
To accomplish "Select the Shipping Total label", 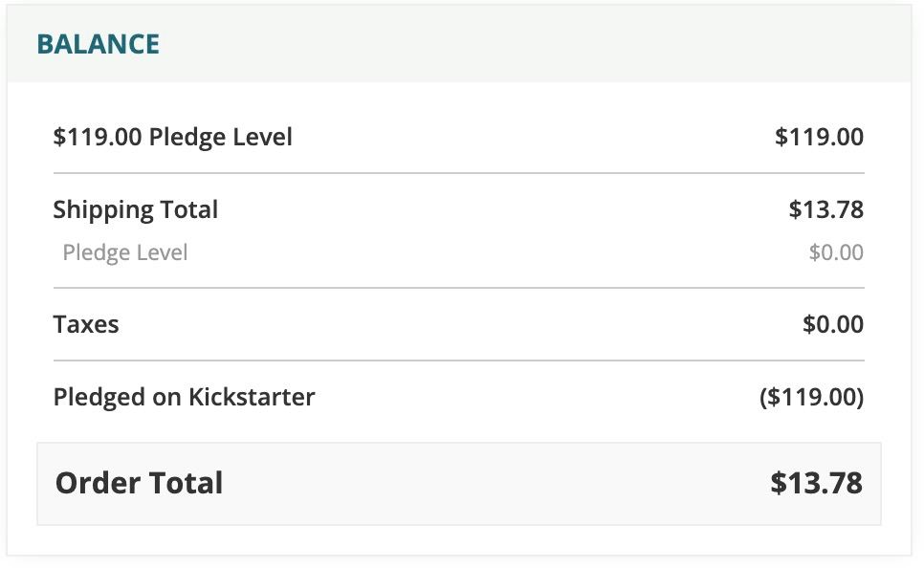I will click(136, 210).
